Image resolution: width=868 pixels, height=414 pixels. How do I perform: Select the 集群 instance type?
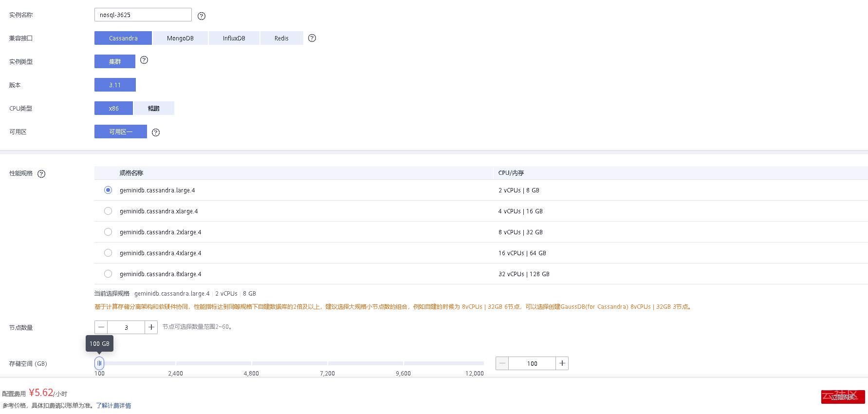pyautogui.click(x=115, y=61)
